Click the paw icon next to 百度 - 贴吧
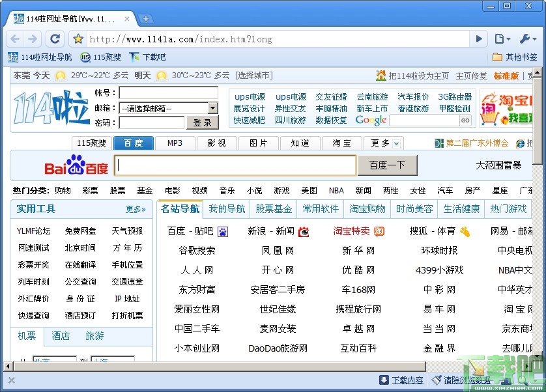 (223, 232)
